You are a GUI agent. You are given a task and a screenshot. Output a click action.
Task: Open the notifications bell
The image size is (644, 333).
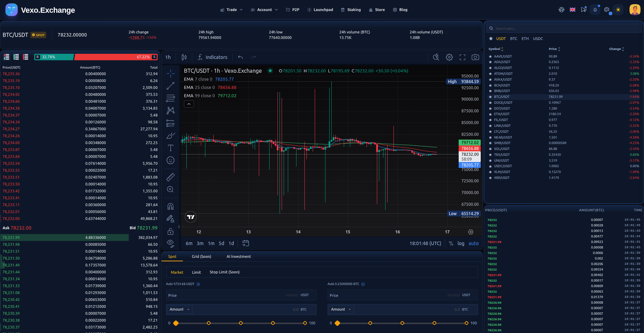pyautogui.click(x=595, y=10)
